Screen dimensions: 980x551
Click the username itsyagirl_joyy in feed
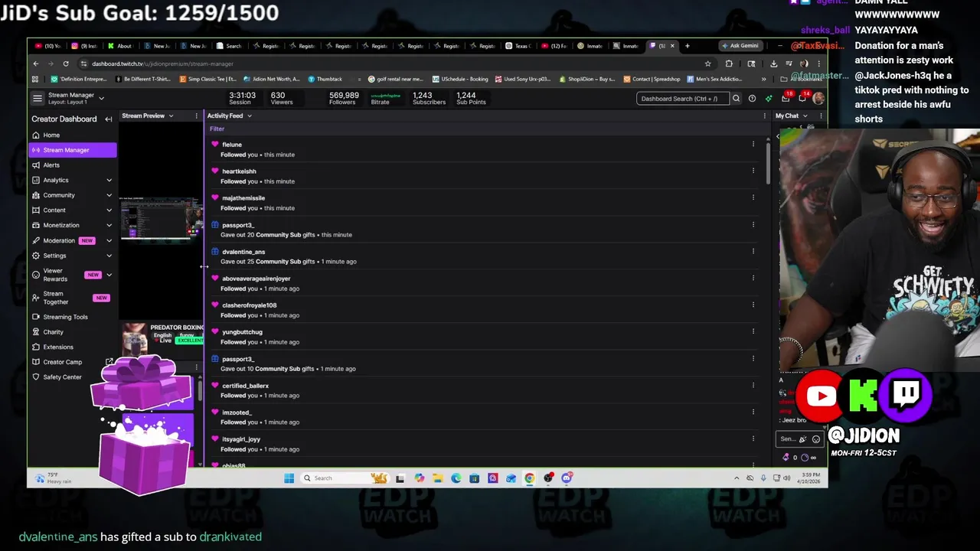(241, 439)
